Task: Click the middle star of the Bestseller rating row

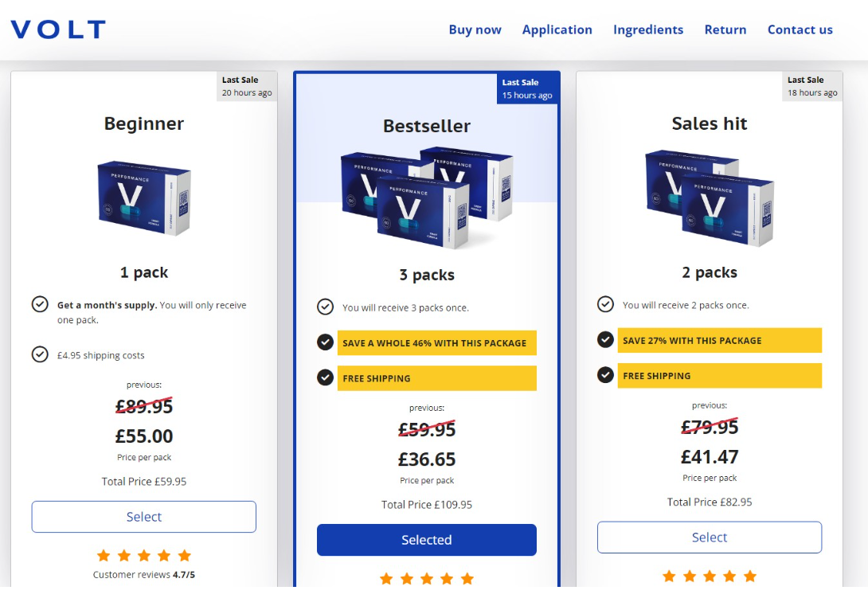Action: tap(427, 579)
